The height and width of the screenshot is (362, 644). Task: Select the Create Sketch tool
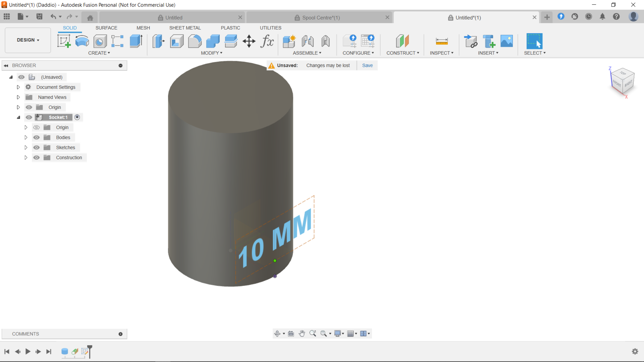(64, 41)
